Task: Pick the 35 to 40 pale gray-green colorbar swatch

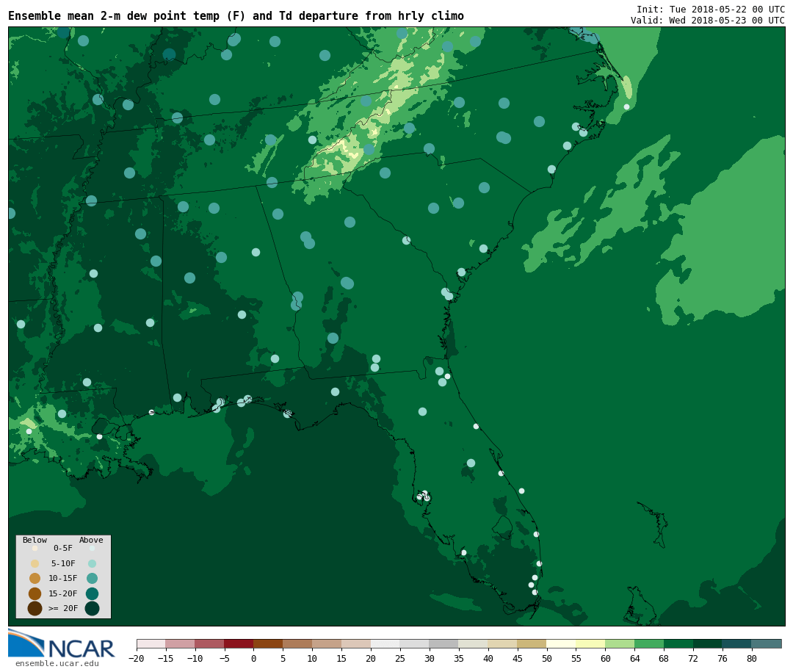Action: (x=474, y=643)
